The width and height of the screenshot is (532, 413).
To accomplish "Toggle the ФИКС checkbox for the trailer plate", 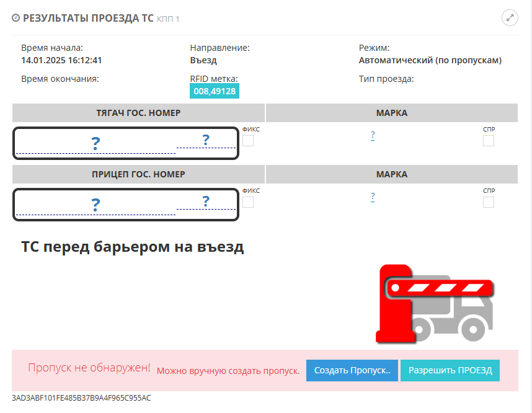I will coord(248,202).
